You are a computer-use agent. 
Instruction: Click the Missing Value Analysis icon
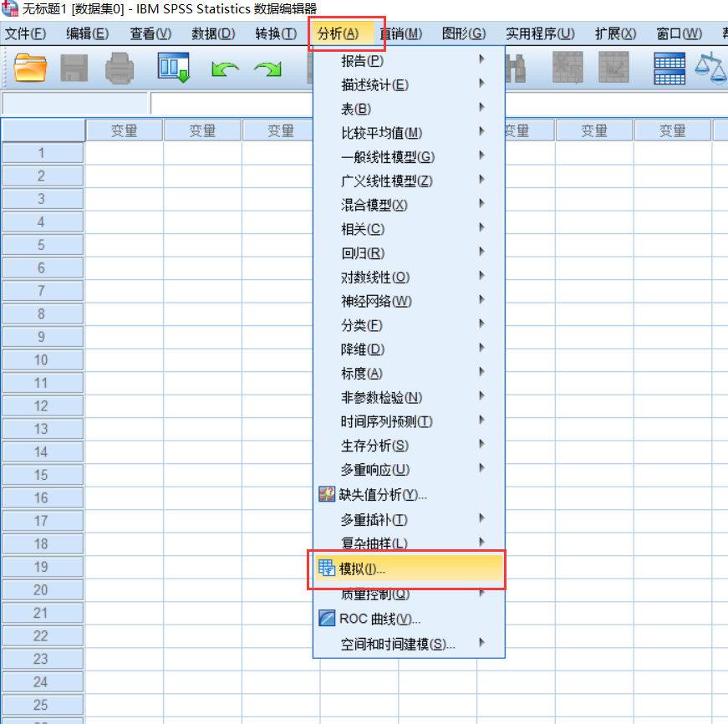click(327, 494)
